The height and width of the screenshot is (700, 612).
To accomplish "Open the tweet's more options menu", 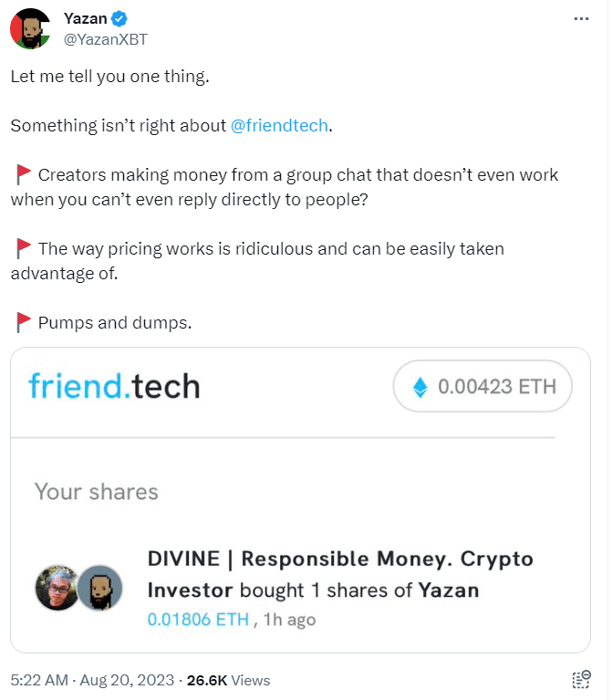I will point(581,19).
